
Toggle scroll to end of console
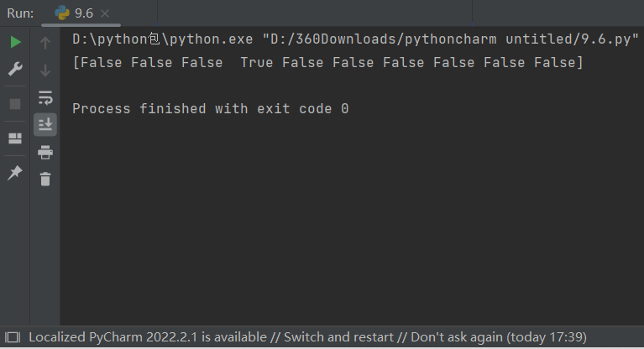45,124
